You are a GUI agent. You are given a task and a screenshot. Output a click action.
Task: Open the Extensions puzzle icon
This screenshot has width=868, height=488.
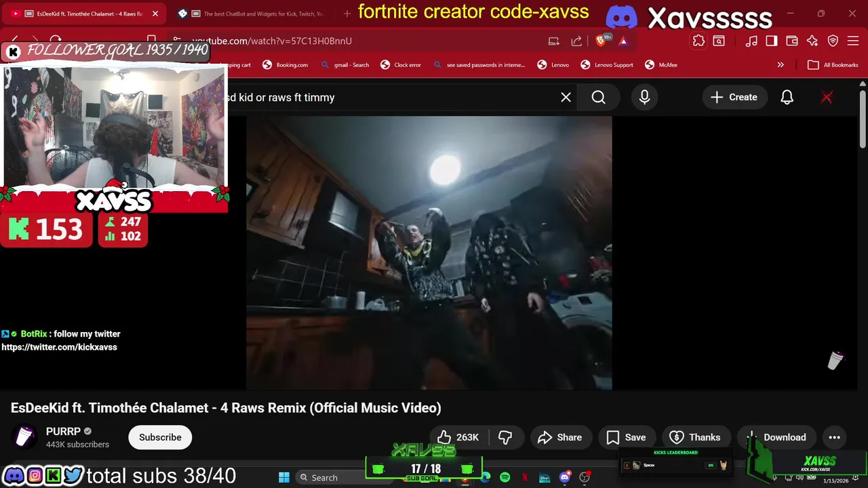pos(698,41)
